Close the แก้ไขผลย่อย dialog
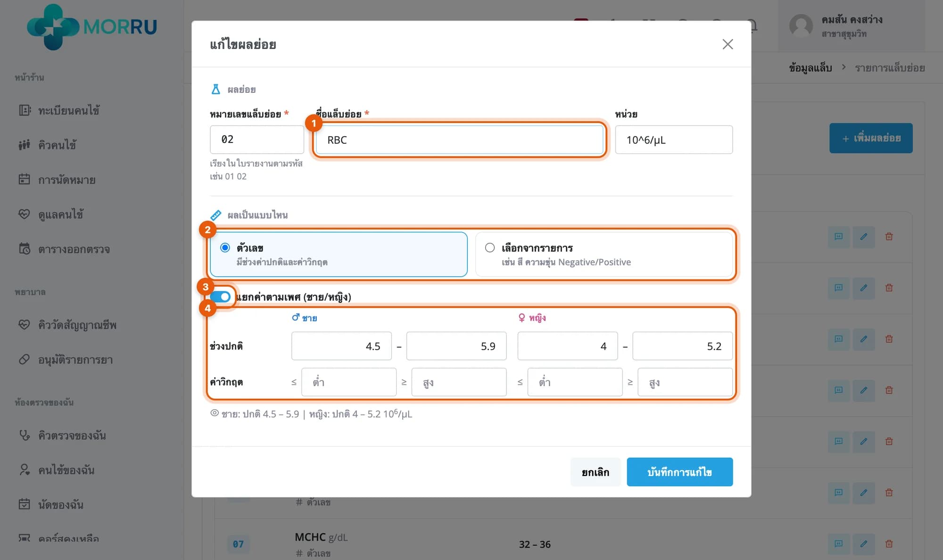The width and height of the screenshot is (943, 560). (x=728, y=44)
